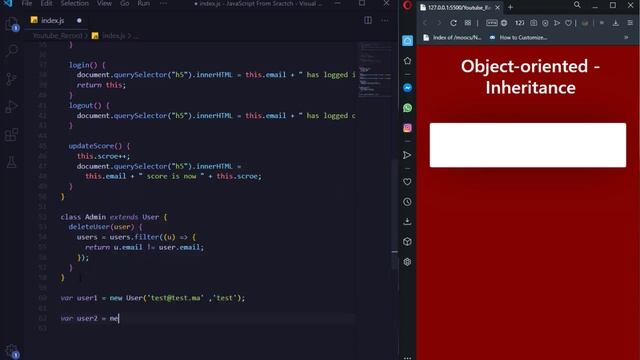Open 'How to Customize...' bookmark
Screen dimensions: 640x360
pos(518,38)
